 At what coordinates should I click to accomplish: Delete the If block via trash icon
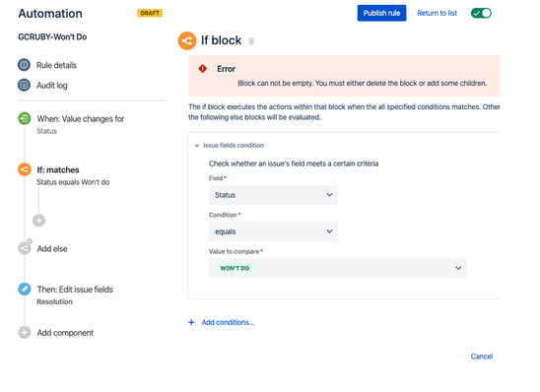pyautogui.click(x=251, y=41)
